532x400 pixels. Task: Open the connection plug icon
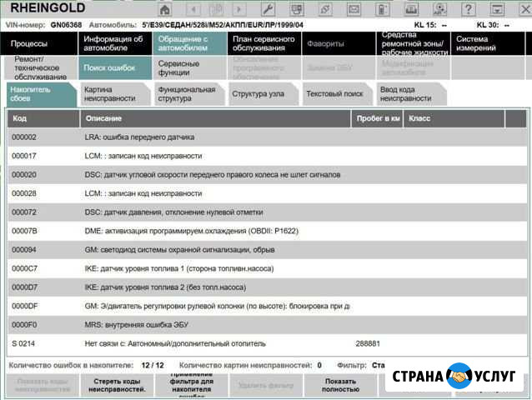[x=324, y=9]
